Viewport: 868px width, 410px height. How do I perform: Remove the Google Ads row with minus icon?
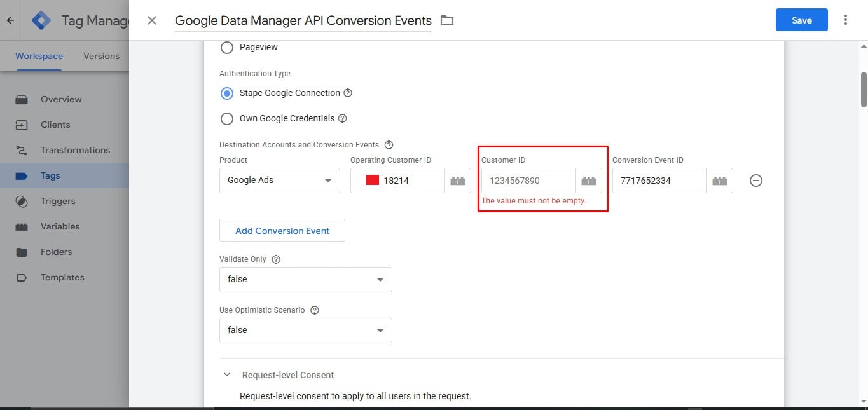coord(756,181)
